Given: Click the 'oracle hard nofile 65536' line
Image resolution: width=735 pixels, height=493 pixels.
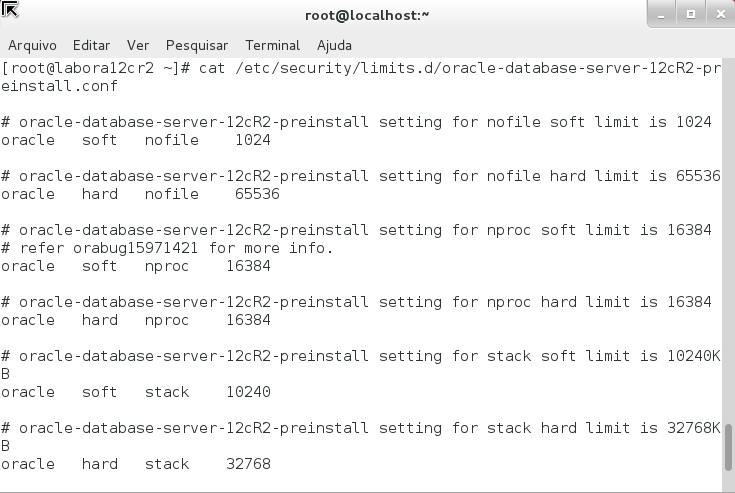Looking at the screenshot, I should point(140,194).
